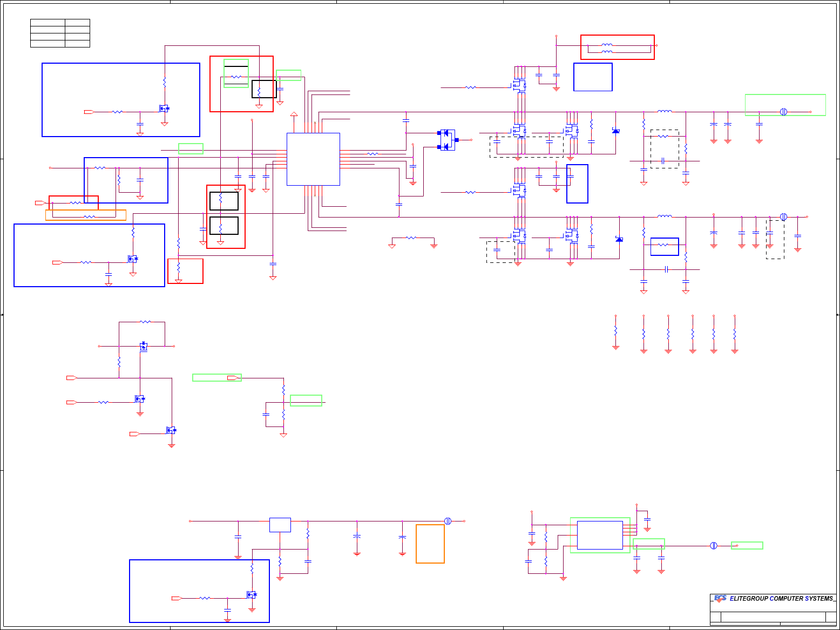840x630 pixels.
Task: Select the empty orange note box at bottom
Action: tap(430, 544)
